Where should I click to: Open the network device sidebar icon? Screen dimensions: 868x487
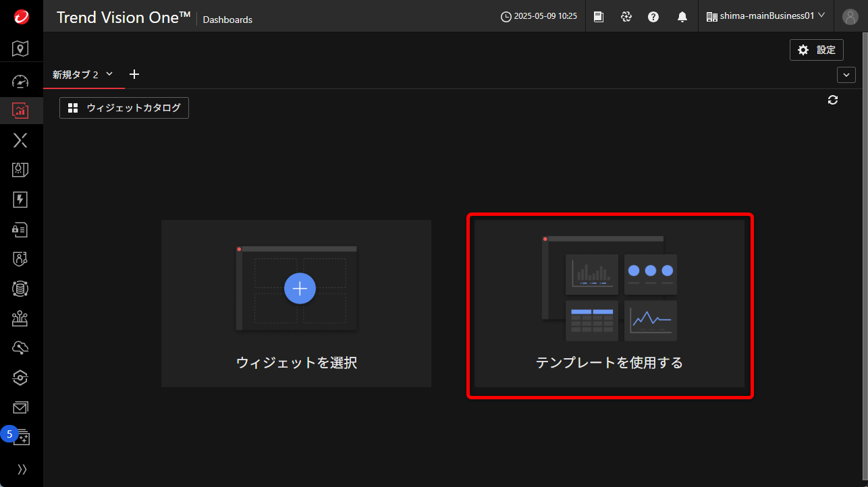point(20,318)
